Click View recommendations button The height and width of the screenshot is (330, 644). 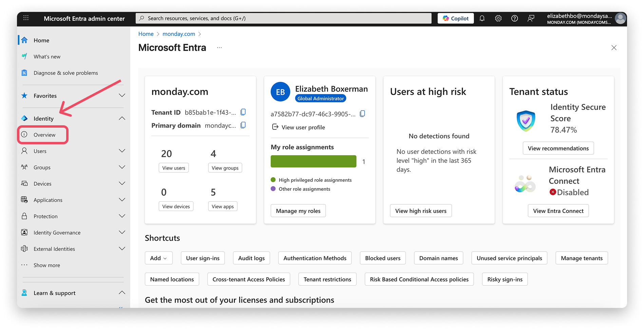[x=558, y=148]
